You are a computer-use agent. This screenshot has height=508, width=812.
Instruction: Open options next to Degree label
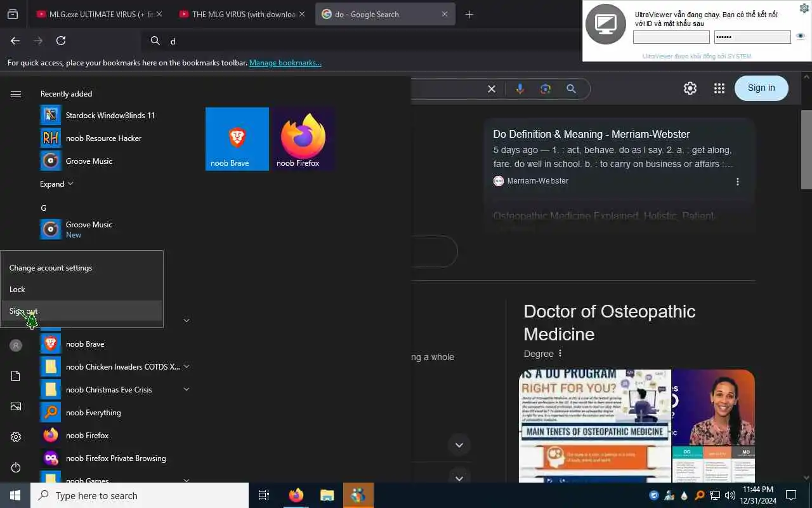pyautogui.click(x=560, y=354)
